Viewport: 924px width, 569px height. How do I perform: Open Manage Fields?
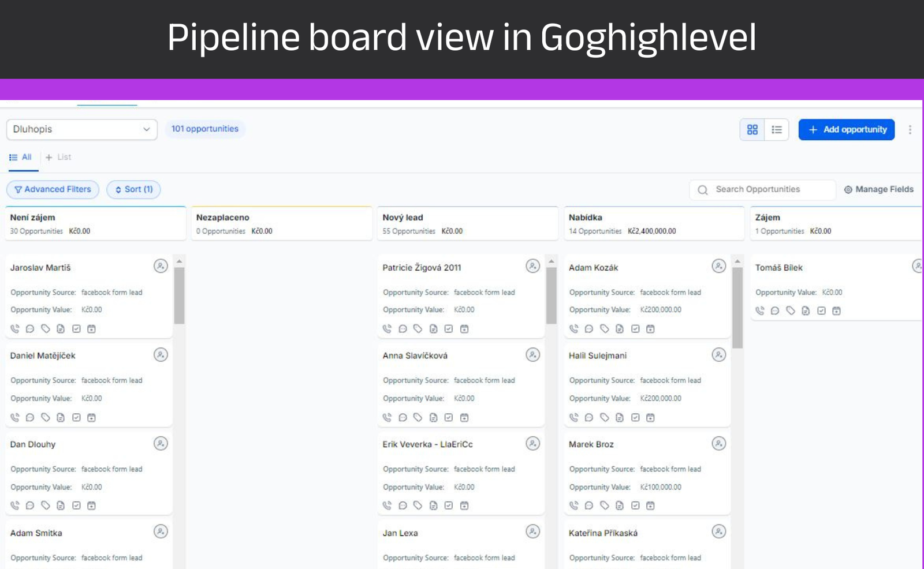878,189
